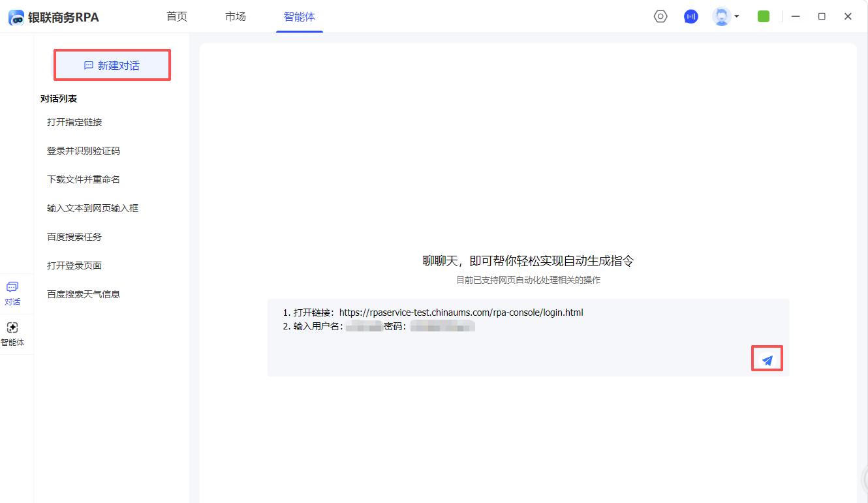Open the 打开指定链接 conversation
868x503 pixels.
click(74, 122)
